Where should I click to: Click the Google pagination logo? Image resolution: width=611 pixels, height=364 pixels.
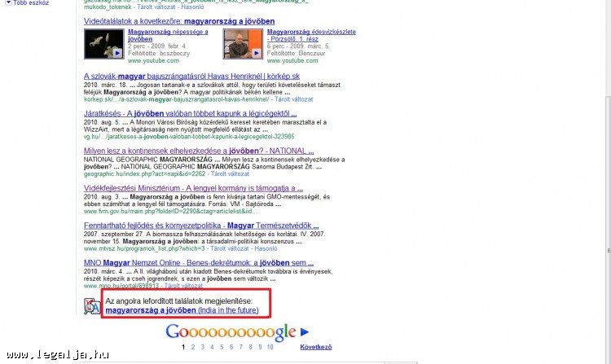[230, 331]
